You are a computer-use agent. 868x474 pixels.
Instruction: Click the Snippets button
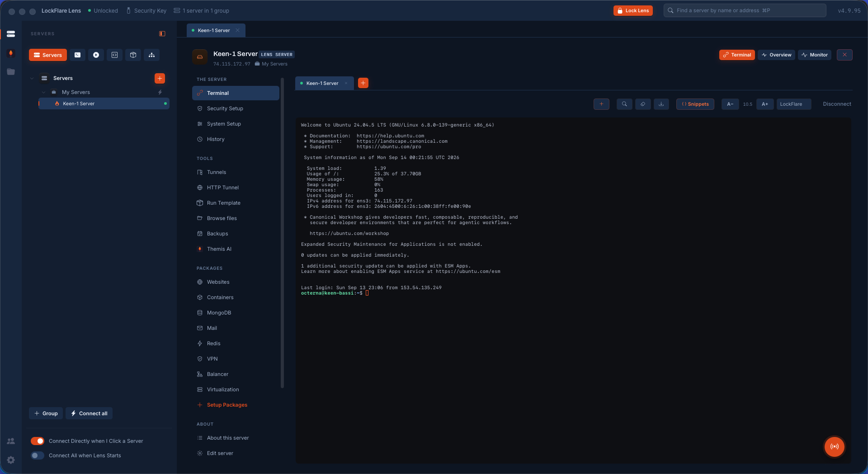click(695, 104)
